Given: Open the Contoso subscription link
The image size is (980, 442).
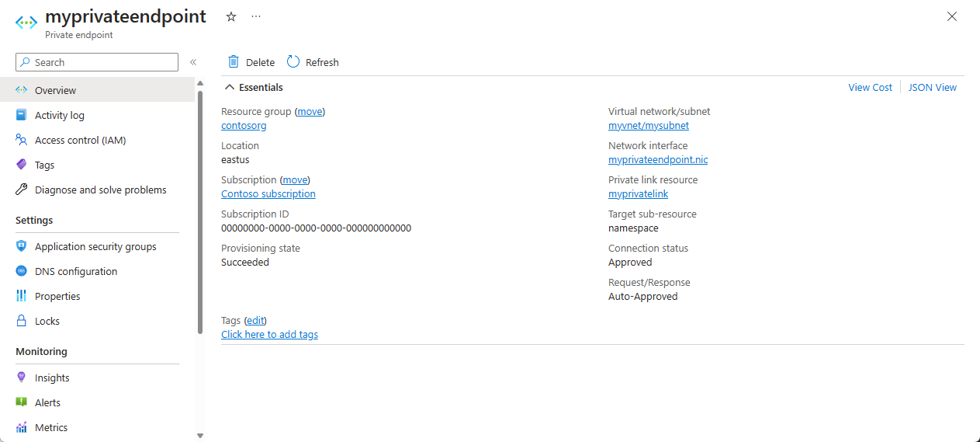Looking at the screenshot, I should point(268,193).
